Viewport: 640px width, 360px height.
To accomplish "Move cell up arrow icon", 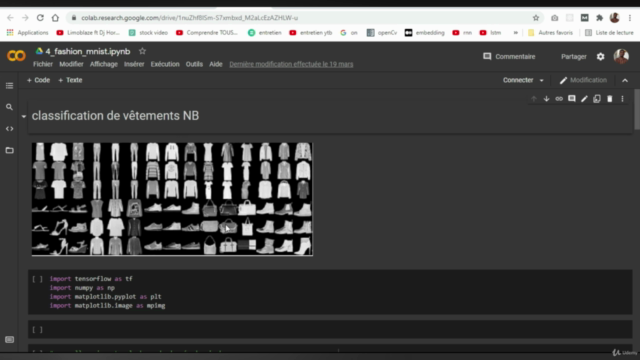I will pyautogui.click(x=533, y=99).
